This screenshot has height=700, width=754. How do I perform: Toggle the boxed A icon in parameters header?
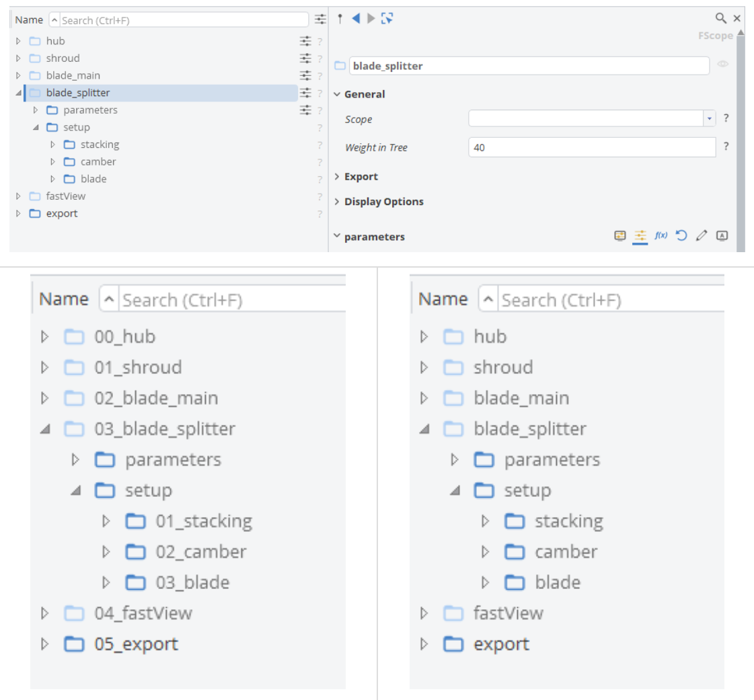tap(722, 235)
